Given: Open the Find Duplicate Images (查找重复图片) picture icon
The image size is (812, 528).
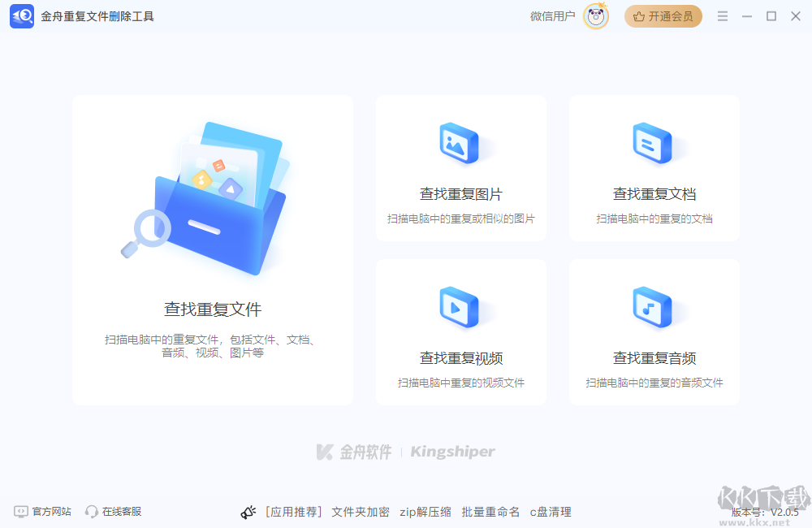Looking at the screenshot, I should (460, 144).
